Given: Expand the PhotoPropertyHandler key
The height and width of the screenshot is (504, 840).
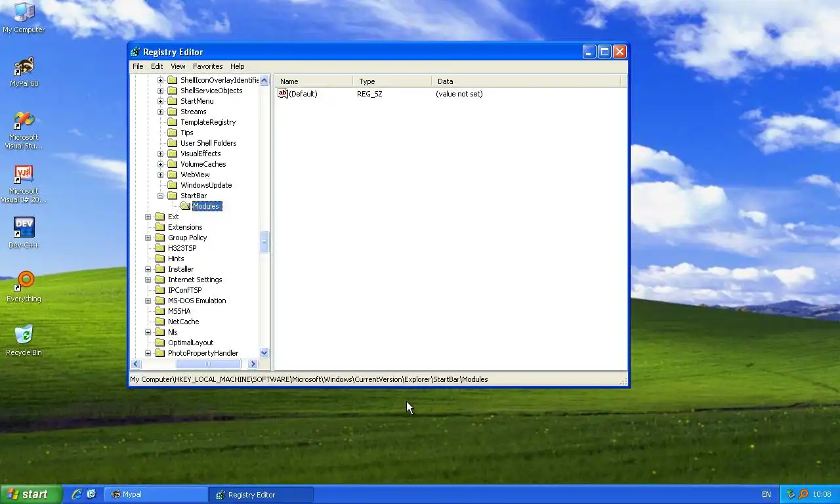Looking at the screenshot, I should click(x=148, y=353).
